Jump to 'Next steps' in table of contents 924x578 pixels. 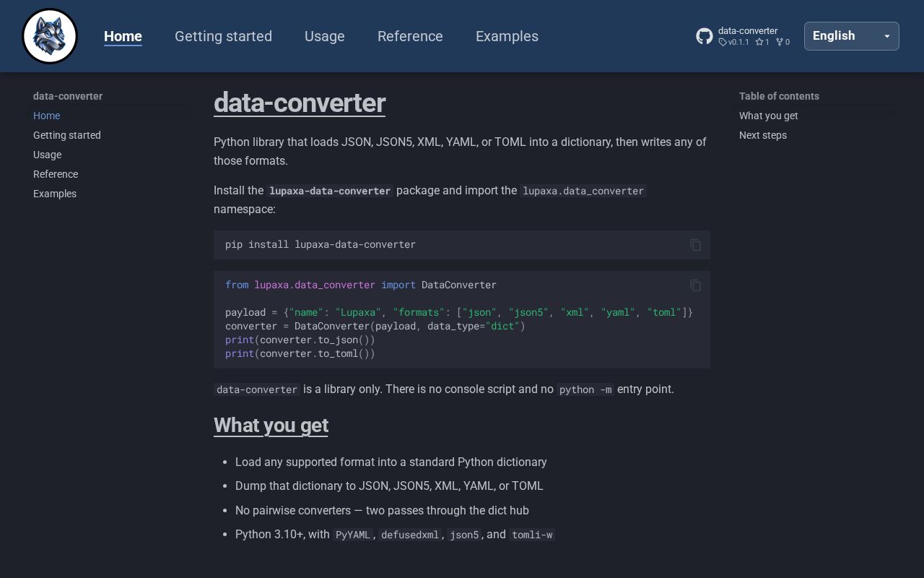(x=763, y=135)
